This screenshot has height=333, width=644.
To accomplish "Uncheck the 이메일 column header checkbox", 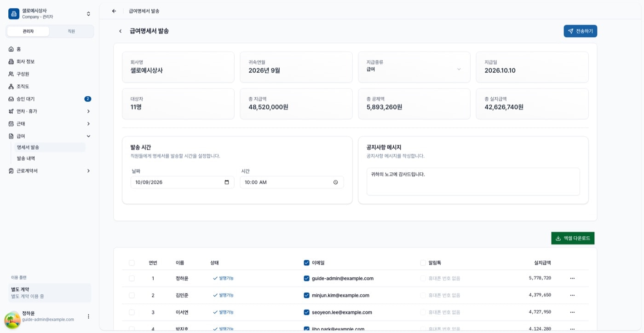I will [x=306, y=263].
